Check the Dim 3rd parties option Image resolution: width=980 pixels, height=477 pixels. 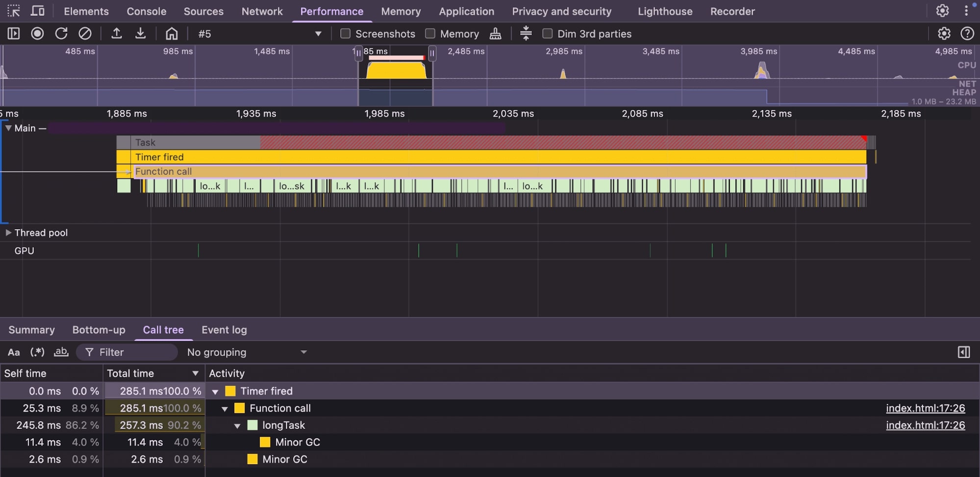[548, 33]
